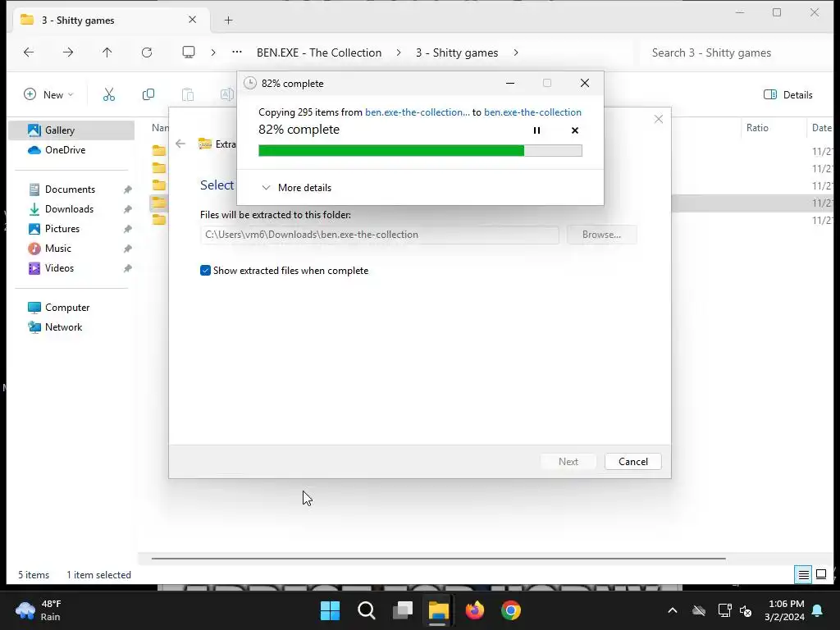The image size is (840, 630).
Task: Switch to details list view
Action: coord(803,575)
